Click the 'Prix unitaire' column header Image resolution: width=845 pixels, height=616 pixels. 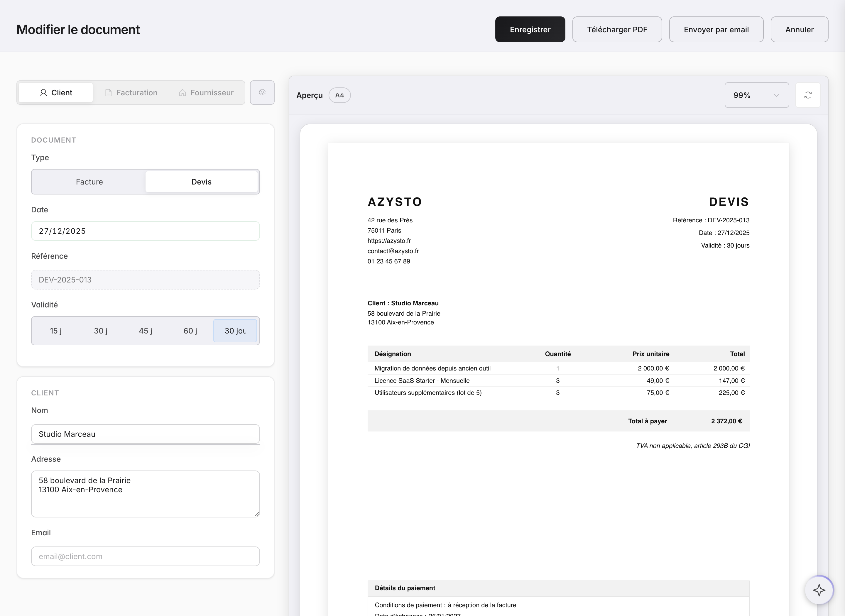(651, 354)
